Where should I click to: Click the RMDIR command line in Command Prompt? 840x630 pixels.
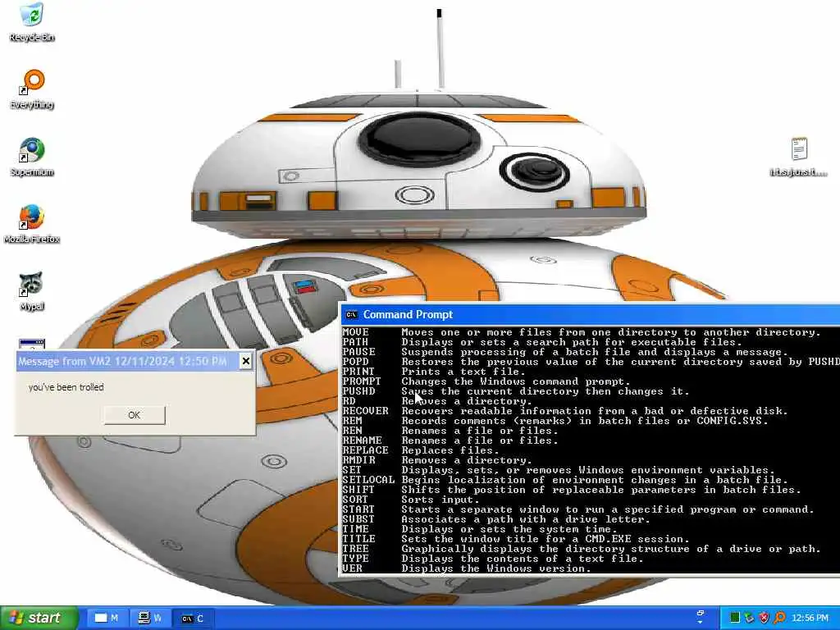coord(438,460)
